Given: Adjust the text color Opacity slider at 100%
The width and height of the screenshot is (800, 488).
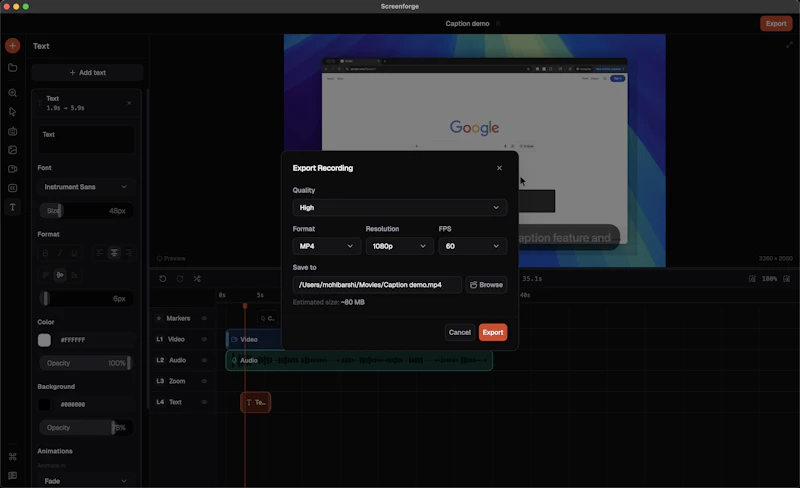Looking at the screenshot, I should coord(86,363).
